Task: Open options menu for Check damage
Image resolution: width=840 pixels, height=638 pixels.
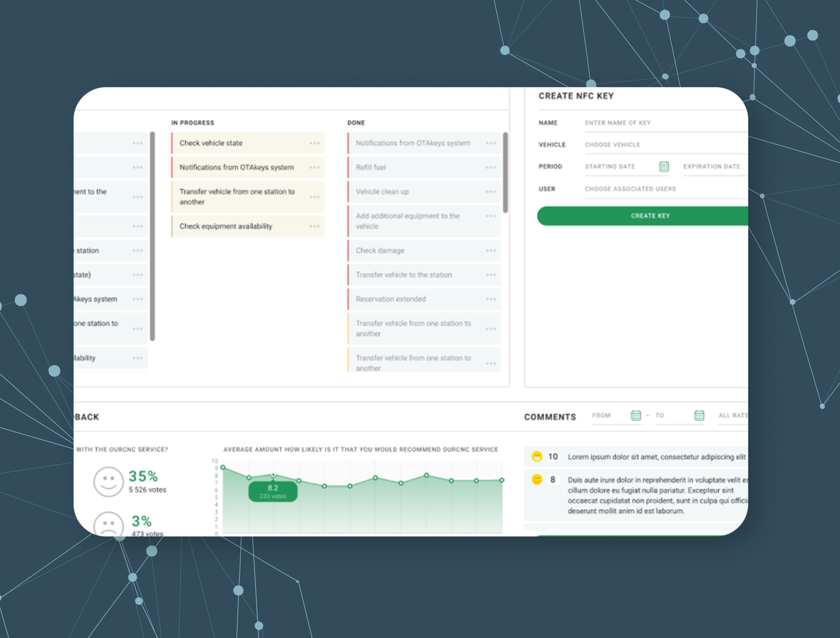Action: coord(491,250)
